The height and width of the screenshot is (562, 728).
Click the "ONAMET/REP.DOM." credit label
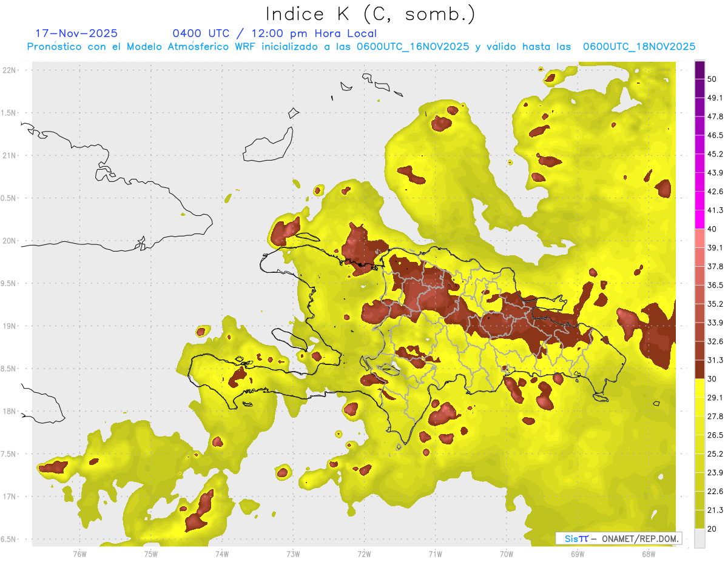click(641, 538)
